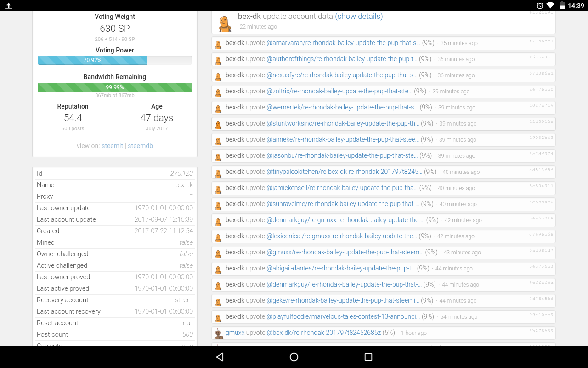The image size is (588, 368).
Task: Open the @nexusfyre reply post link
Action: click(342, 75)
